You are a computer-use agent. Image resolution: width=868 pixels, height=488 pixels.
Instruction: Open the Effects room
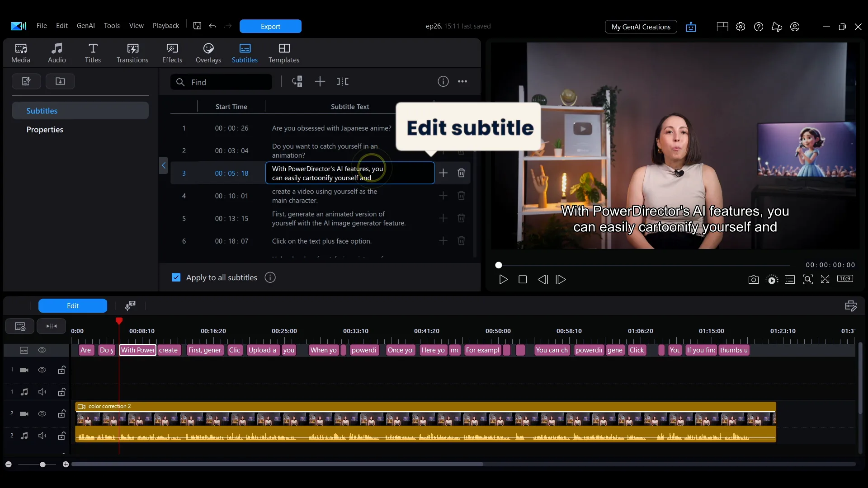[172, 53]
